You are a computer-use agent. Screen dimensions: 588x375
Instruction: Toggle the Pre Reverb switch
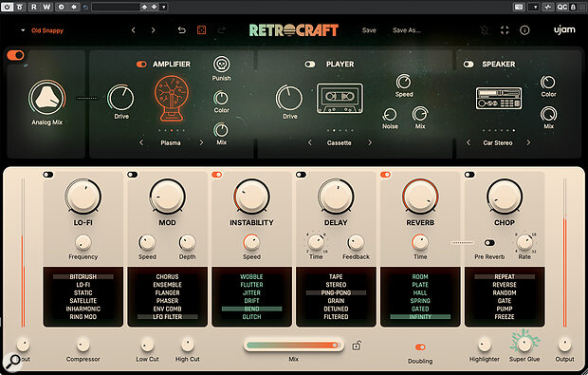489,243
